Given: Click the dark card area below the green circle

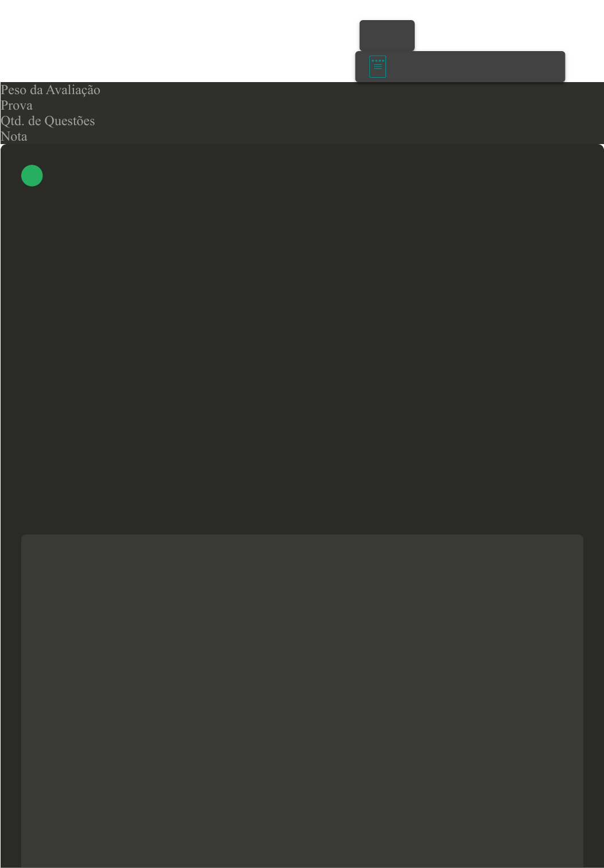Looking at the screenshot, I should pos(302,356).
